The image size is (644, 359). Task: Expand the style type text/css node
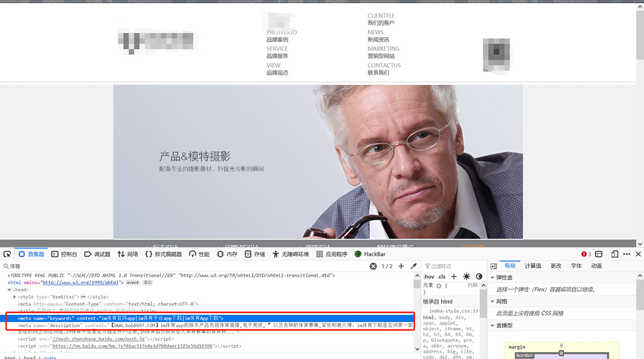point(15,297)
